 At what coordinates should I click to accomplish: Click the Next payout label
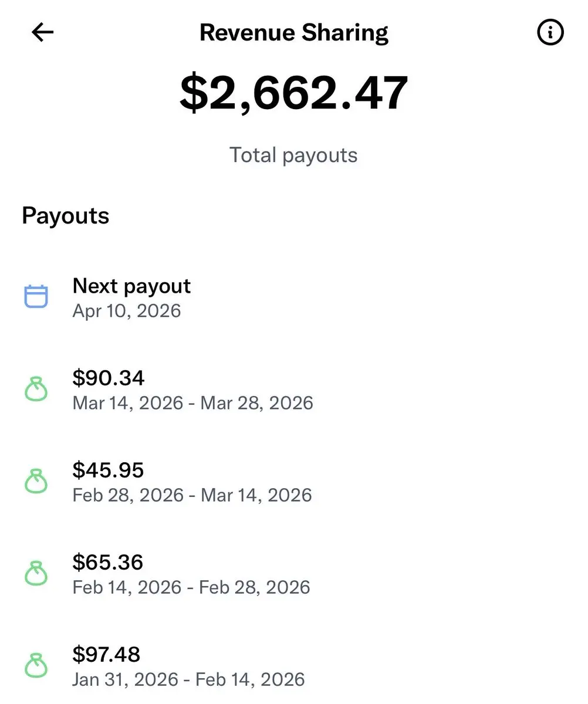[x=131, y=286]
